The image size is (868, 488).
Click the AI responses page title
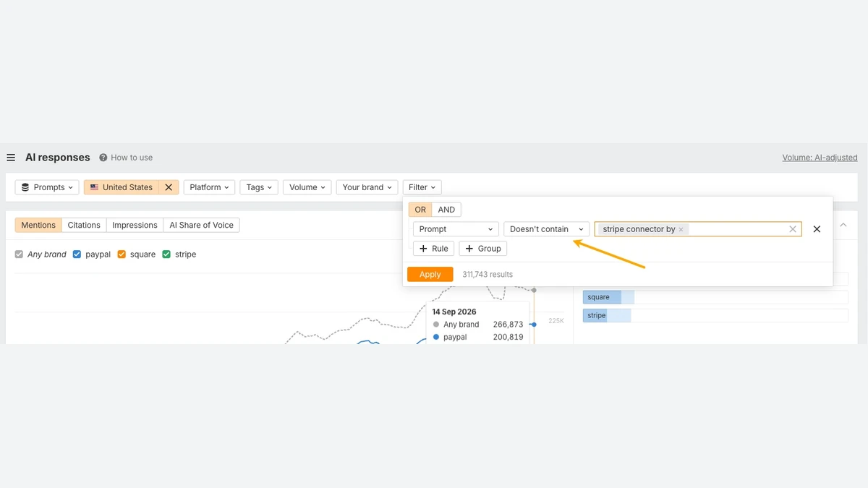[58, 158]
